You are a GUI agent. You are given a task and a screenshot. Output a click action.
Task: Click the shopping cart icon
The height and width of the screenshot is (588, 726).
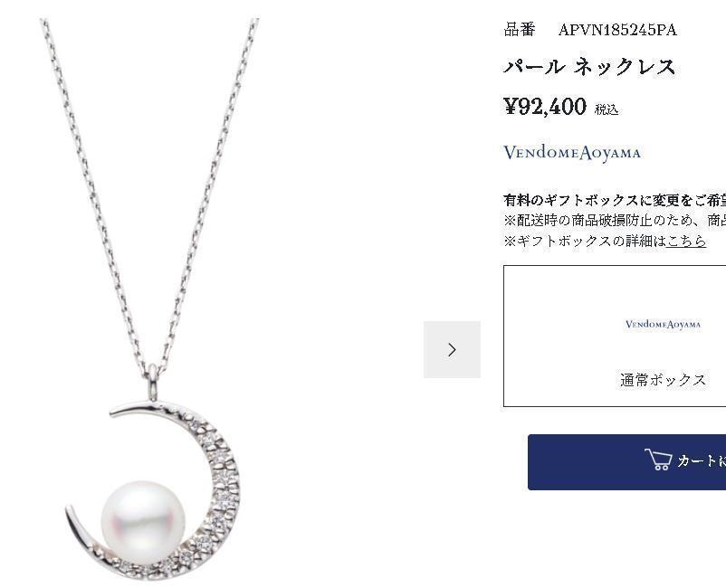point(658,460)
